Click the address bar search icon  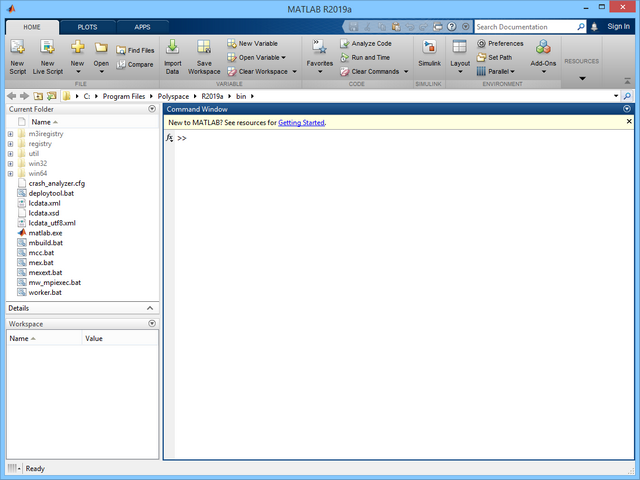click(627, 96)
